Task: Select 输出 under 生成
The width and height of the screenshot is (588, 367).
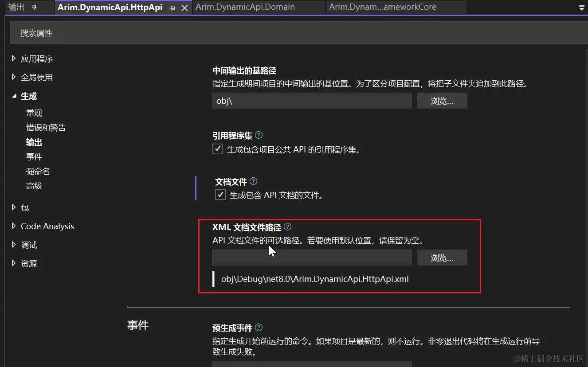Action: tap(34, 142)
